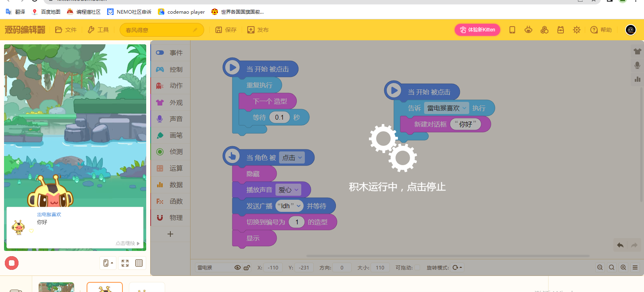Undo the last workspace action
Viewport: 644px width, 292px height.
(620, 245)
